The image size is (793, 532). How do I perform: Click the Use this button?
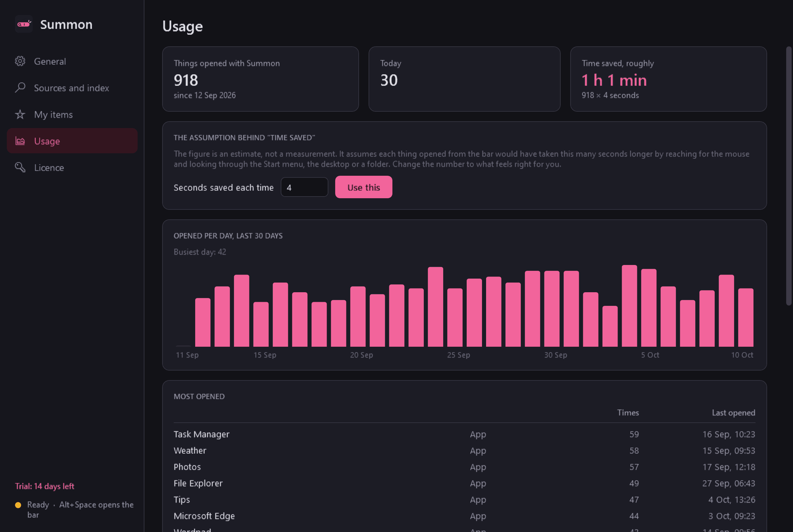click(x=363, y=187)
